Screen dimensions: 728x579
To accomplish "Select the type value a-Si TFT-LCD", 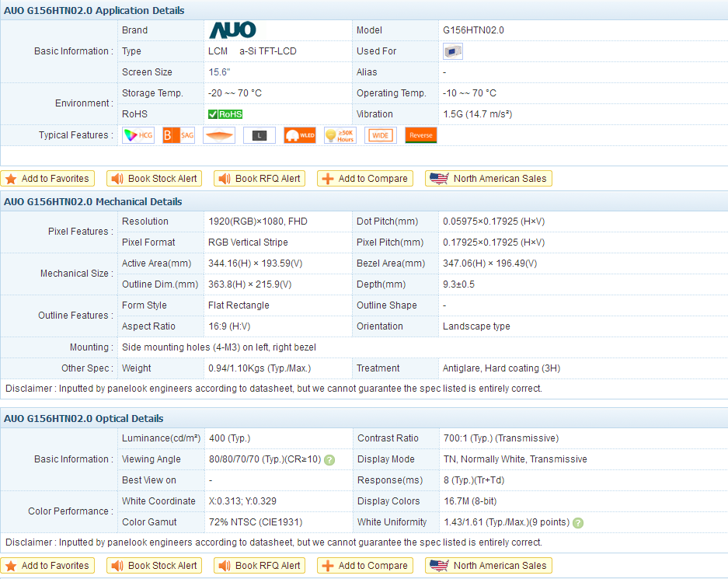I will click(268, 51).
